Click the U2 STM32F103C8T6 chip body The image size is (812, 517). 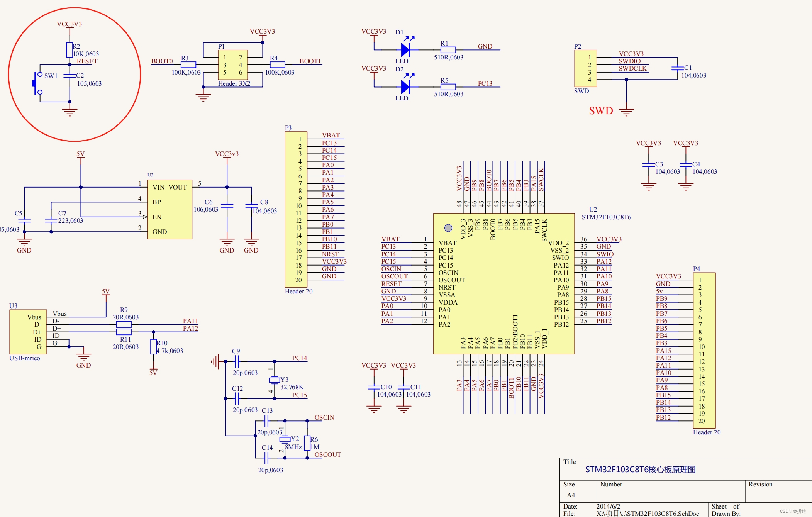[x=503, y=284]
